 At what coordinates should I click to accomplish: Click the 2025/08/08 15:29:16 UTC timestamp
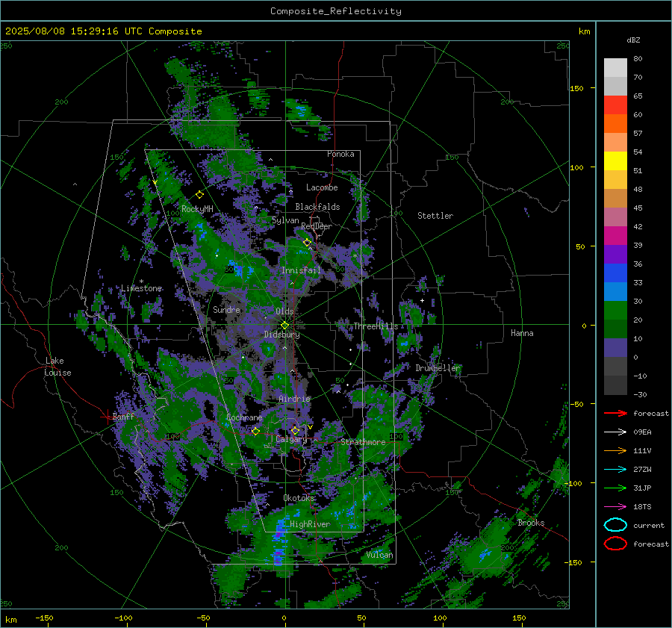(103, 31)
